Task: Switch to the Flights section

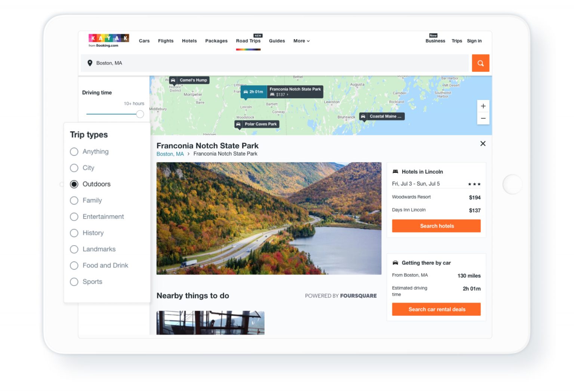Action: [x=166, y=41]
